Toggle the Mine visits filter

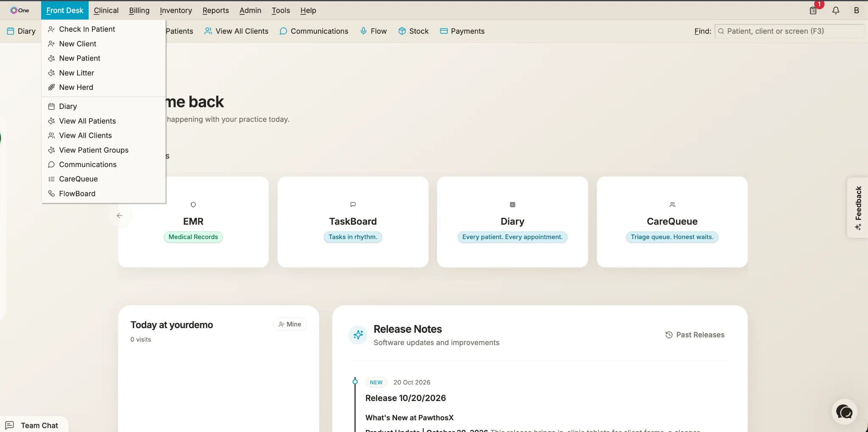click(290, 324)
